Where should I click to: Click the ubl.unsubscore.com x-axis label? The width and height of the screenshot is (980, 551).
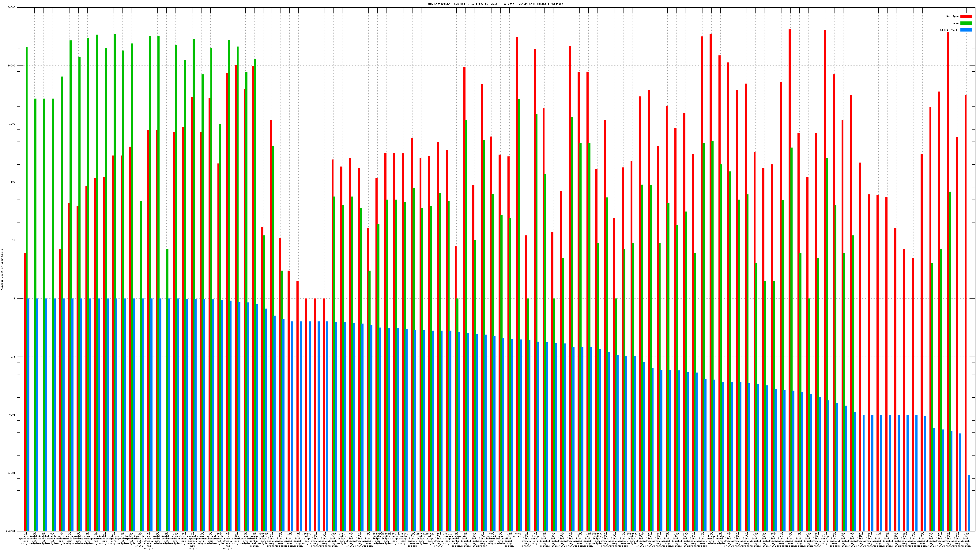pos(210,538)
